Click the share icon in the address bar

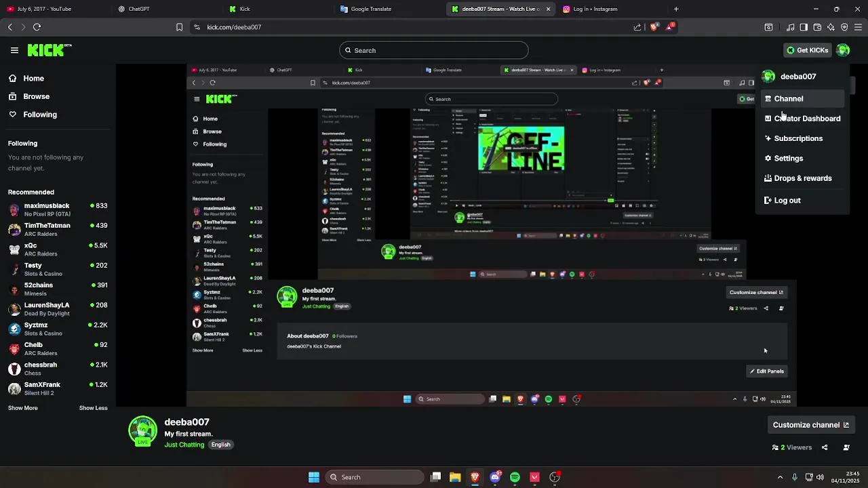[x=637, y=27]
